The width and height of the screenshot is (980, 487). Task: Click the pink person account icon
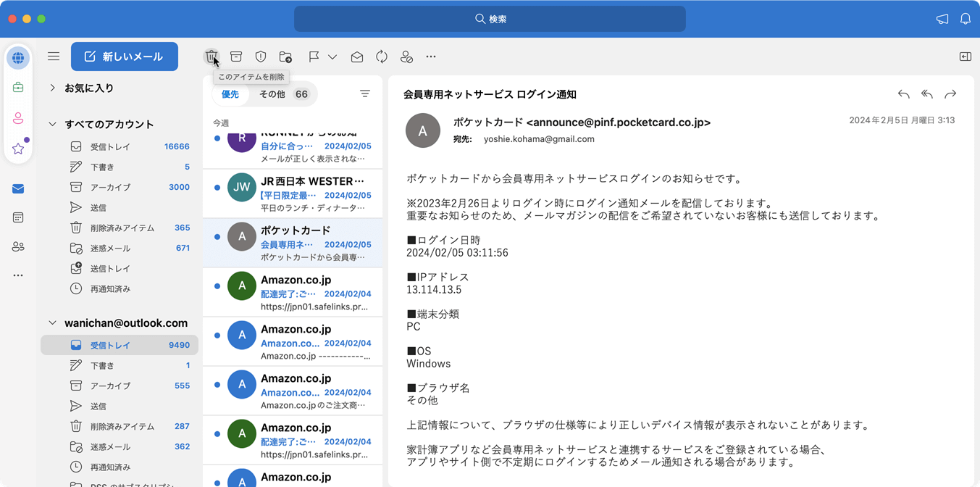tap(18, 118)
